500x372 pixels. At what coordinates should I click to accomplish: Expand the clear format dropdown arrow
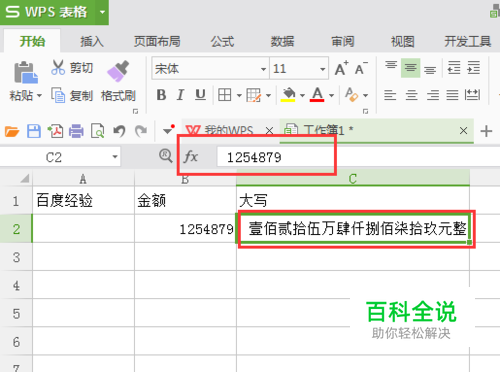365,96
